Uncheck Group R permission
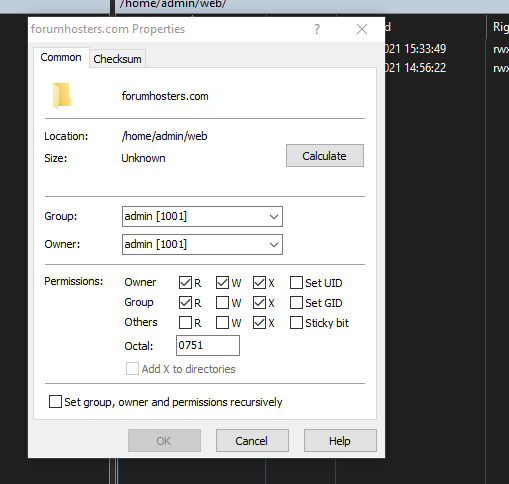 click(x=185, y=303)
